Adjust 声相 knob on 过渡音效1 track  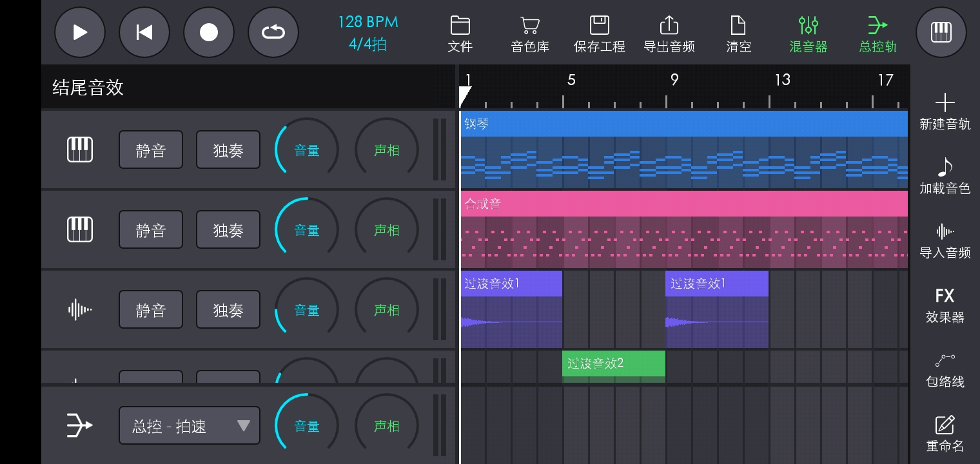tap(387, 310)
